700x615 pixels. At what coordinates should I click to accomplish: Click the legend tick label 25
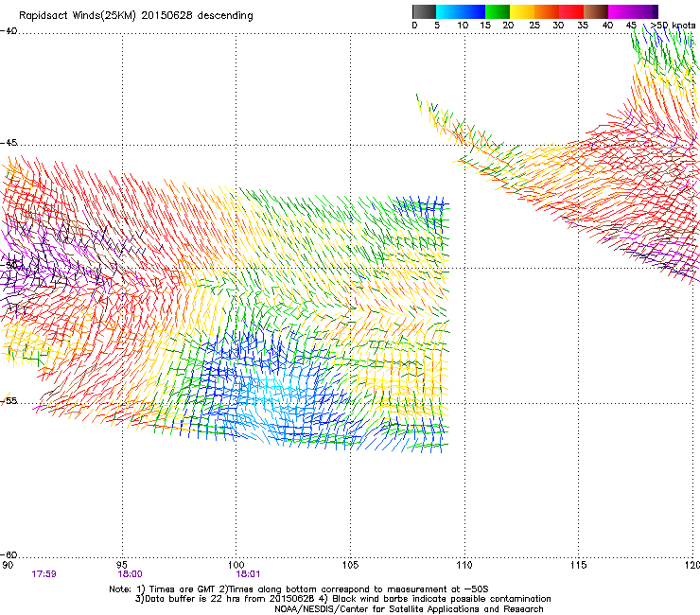click(x=534, y=26)
